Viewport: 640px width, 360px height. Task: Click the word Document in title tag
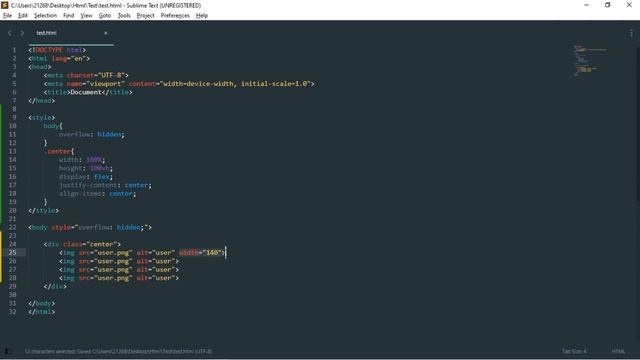(x=86, y=92)
